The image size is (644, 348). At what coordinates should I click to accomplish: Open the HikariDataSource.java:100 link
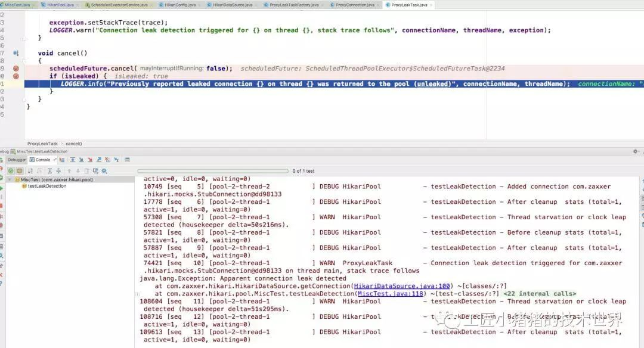[402, 286]
